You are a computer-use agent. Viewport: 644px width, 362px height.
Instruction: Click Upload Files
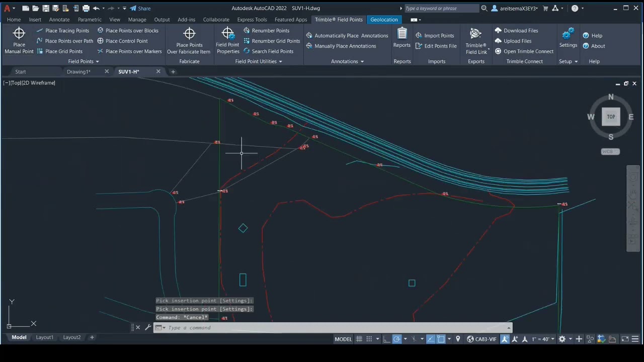[513, 41]
